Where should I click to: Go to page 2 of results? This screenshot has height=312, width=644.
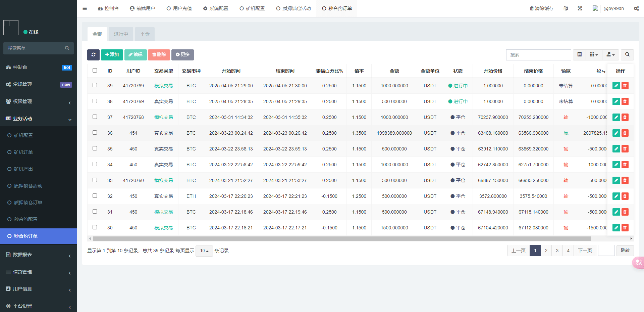546,251
